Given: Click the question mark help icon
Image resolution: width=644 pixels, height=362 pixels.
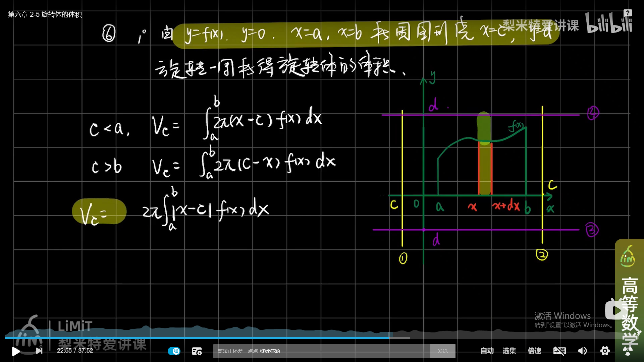Looking at the screenshot, I should pos(628,13).
